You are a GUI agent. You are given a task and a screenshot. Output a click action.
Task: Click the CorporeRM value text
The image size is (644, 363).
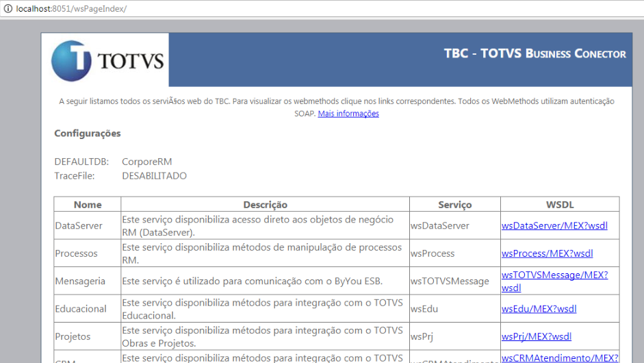point(146,162)
